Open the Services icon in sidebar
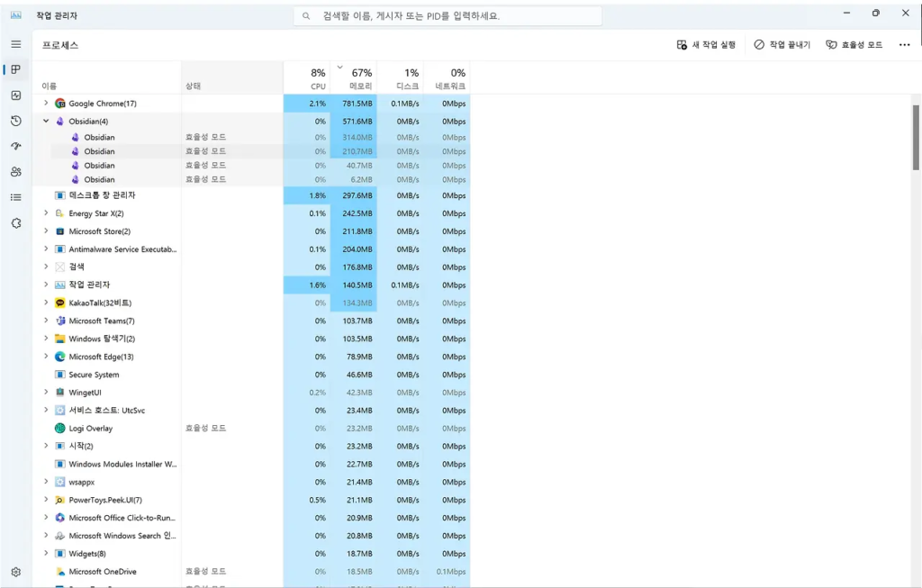This screenshot has width=922, height=588. [16, 222]
